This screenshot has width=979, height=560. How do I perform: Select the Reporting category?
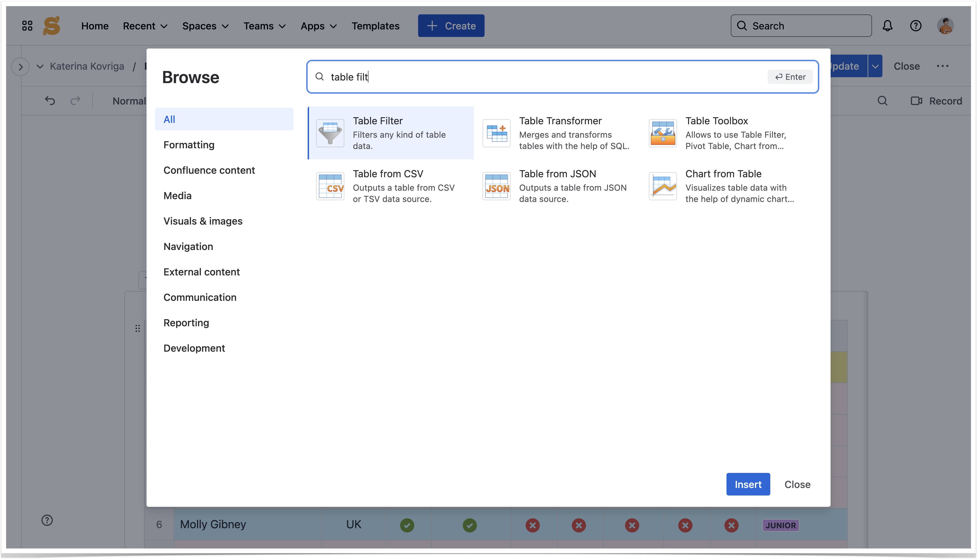[186, 322]
